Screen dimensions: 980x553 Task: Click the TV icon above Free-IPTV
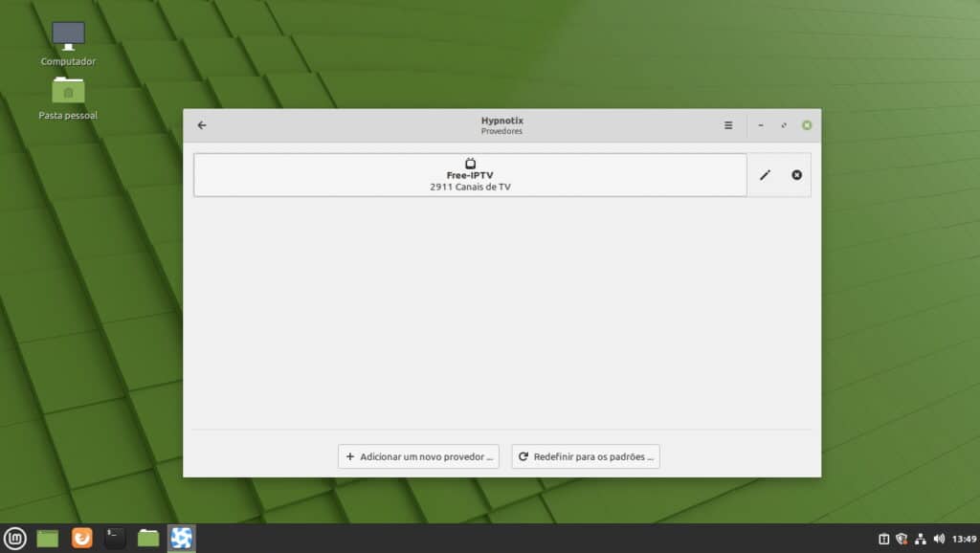[x=470, y=164]
